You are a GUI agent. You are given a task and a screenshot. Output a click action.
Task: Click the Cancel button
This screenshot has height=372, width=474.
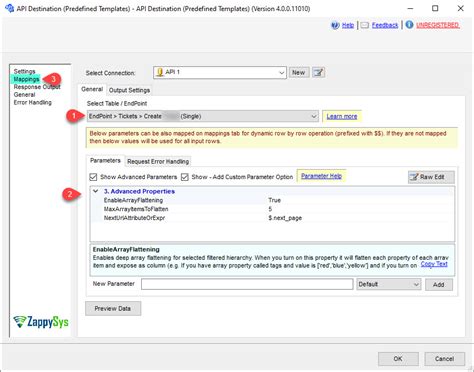coord(444,359)
